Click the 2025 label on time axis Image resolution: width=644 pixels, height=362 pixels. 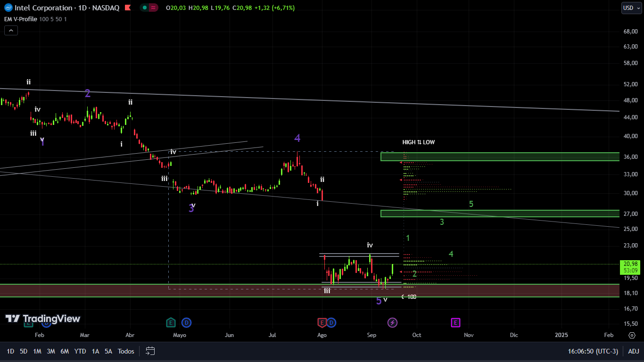pyautogui.click(x=561, y=335)
